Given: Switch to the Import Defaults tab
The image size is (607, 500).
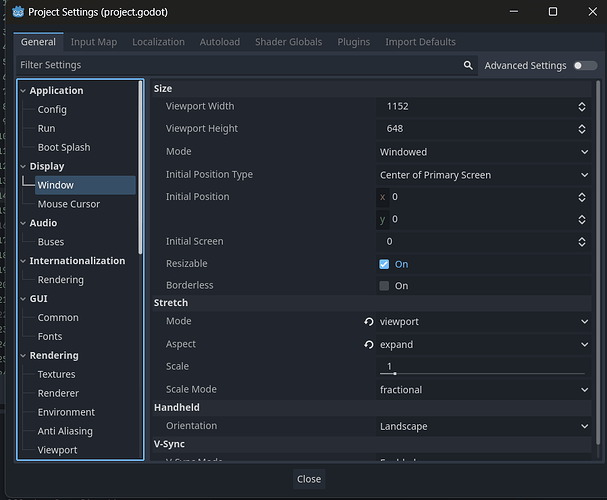Looking at the screenshot, I should [x=420, y=42].
